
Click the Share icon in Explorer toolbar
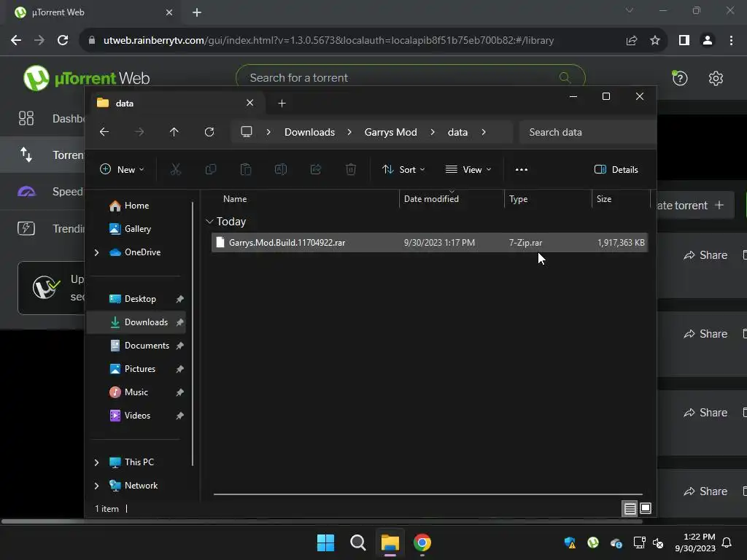pos(316,169)
